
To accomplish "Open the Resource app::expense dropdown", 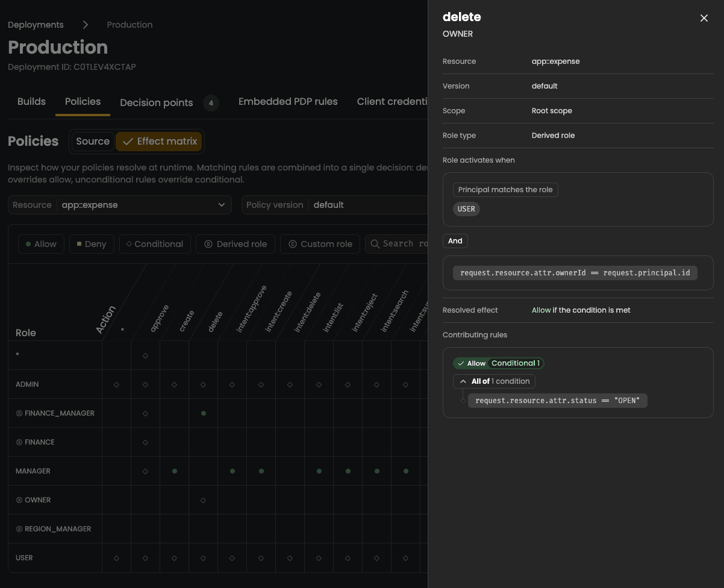I will (120, 205).
